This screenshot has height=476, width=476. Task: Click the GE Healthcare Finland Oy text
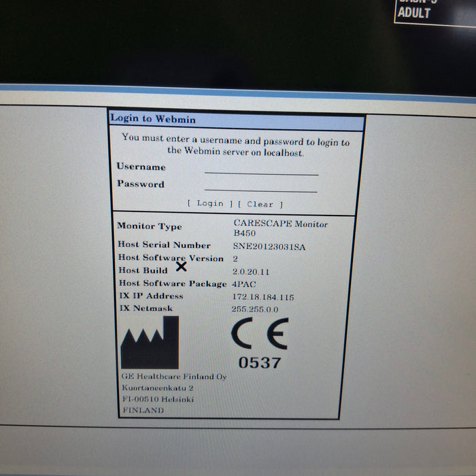coord(174,377)
